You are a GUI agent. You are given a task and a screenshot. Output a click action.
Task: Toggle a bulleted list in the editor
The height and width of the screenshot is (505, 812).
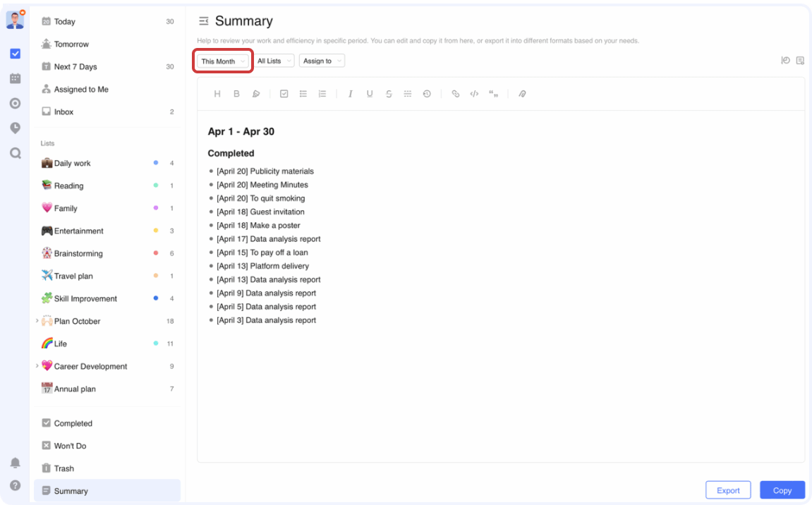303,93
